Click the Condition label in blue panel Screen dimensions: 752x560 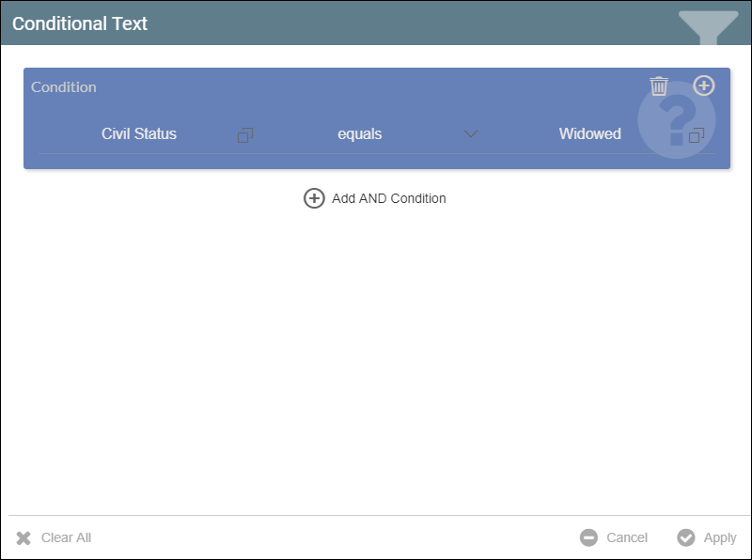(x=64, y=86)
